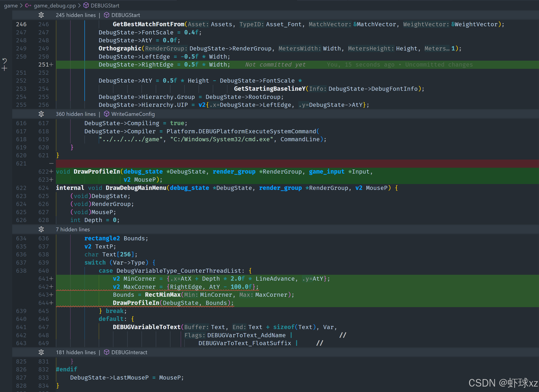This screenshot has width=539, height=392.
Task: Click cube icon beside WriteGameConfig
Action: point(106,114)
